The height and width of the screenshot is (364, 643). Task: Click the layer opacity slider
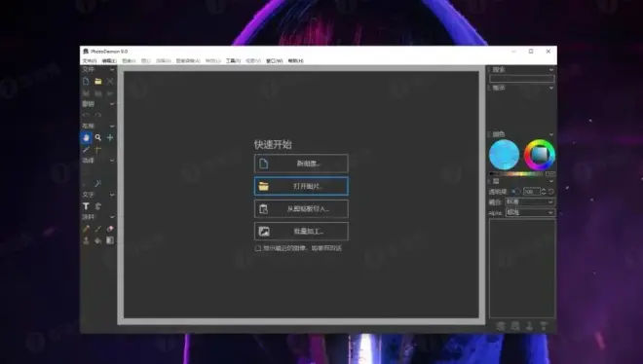(x=516, y=191)
